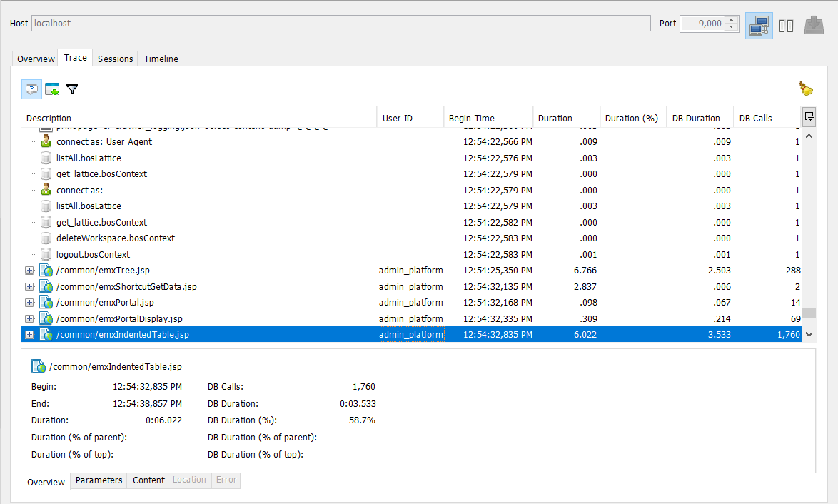The width and height of the screenshot is (838, 504).
Task: Open the Content tab
Action: coord(148,480)
